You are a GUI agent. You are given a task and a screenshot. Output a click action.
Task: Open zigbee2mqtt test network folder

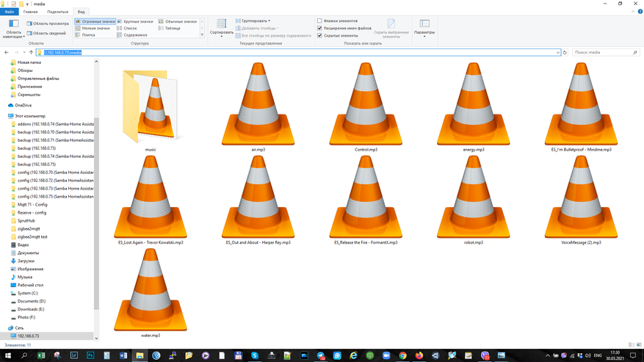click(29, 236)
